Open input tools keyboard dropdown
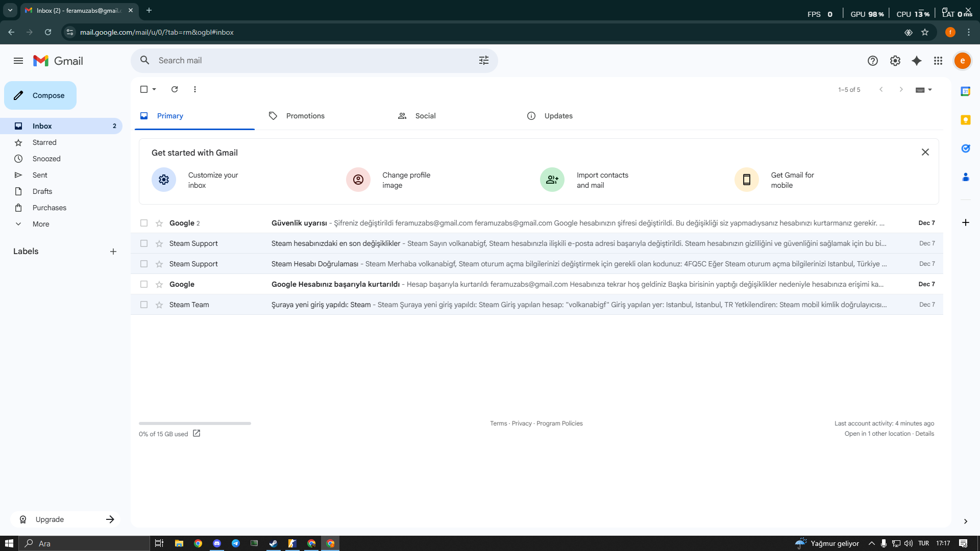980x551 pixels. (924, 90)
